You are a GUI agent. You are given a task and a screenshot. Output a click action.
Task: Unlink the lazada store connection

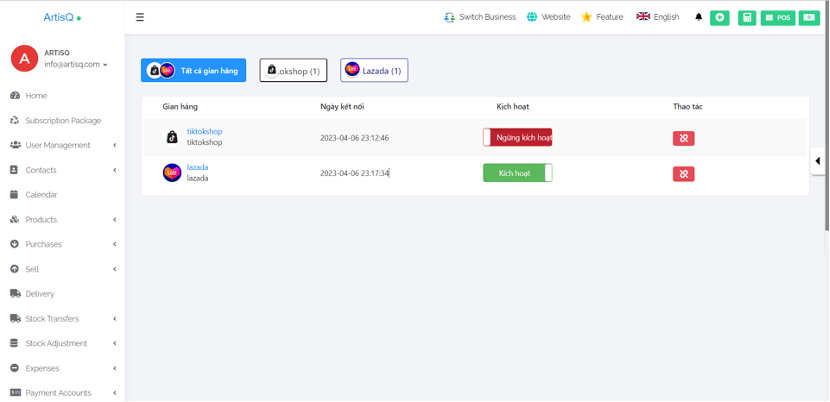(683, 174)
